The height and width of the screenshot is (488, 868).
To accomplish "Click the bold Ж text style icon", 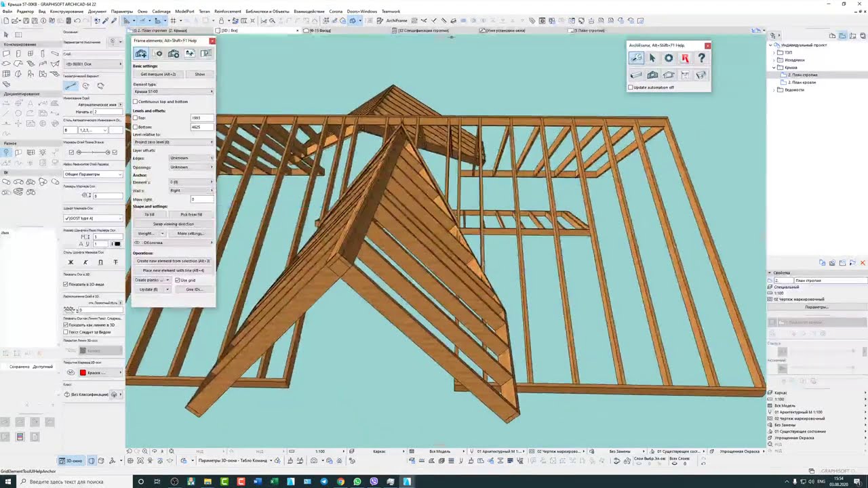I will click(71, 262).
